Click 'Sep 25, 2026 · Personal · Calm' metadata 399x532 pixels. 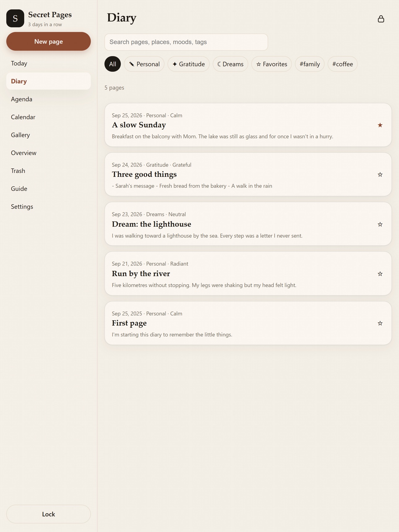(x=147, y=115)
